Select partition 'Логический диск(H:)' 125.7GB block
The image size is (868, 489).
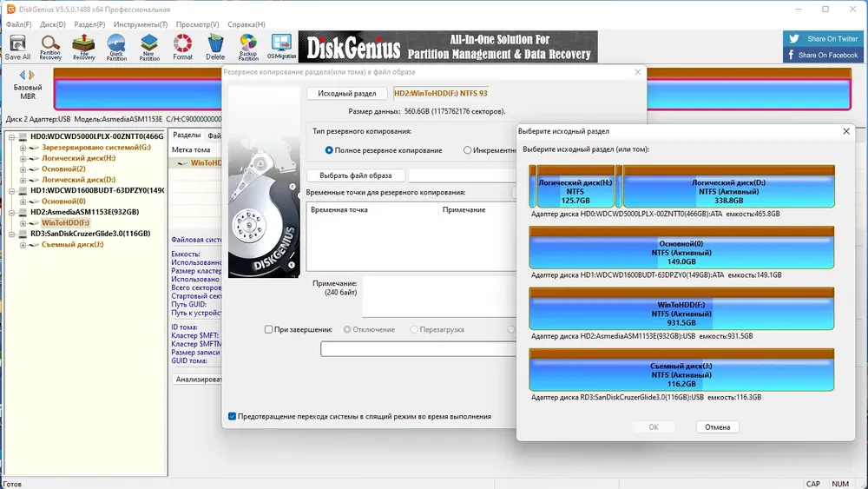(575, 187)
